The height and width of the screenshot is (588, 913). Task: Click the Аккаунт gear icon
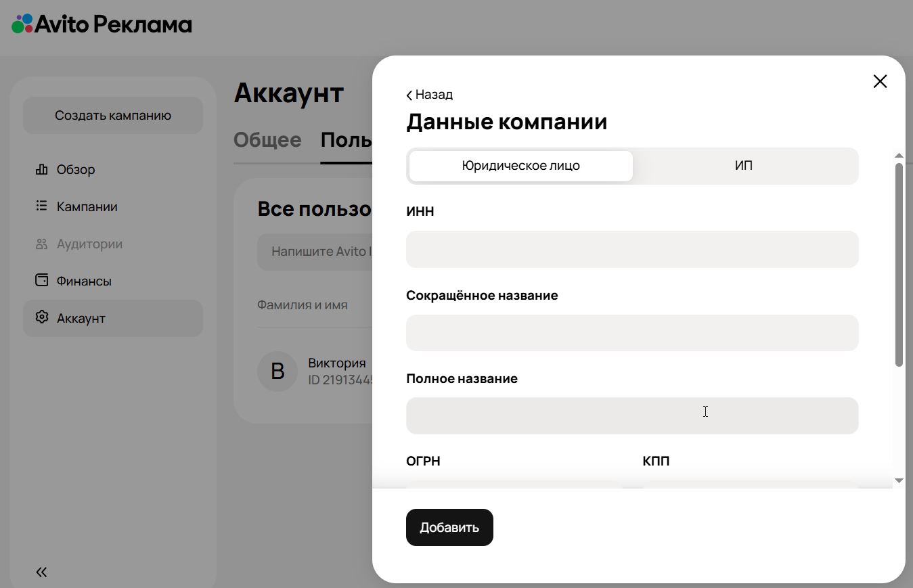[42, 317]
